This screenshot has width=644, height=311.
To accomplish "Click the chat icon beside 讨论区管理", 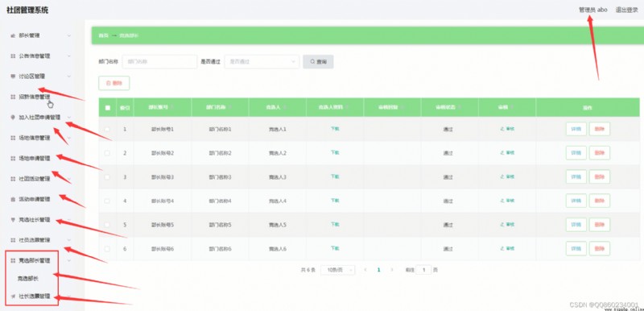I will point(12,77).
